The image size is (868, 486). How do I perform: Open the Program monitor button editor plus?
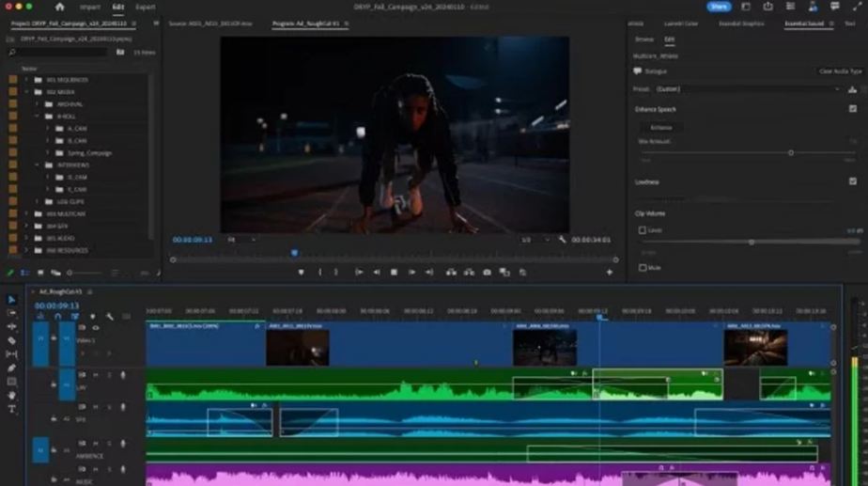point(610,272)
